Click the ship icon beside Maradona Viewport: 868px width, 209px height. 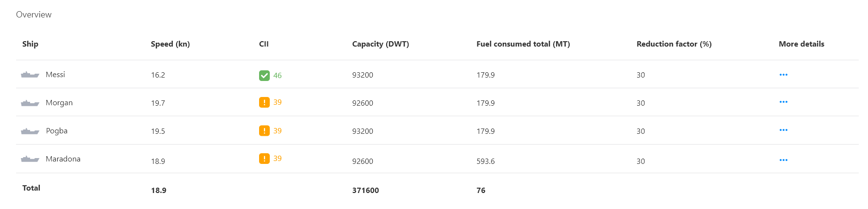pyautogui.click(x=30, y=159)
